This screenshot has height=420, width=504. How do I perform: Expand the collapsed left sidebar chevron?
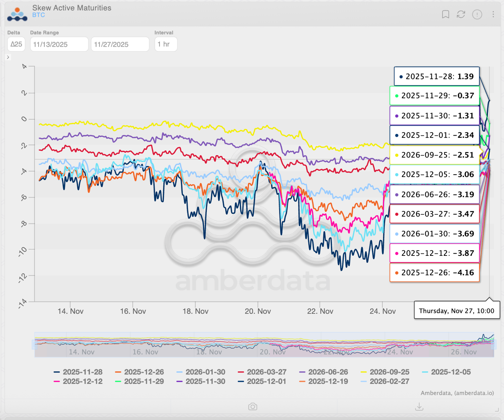[x=8, y=57]
